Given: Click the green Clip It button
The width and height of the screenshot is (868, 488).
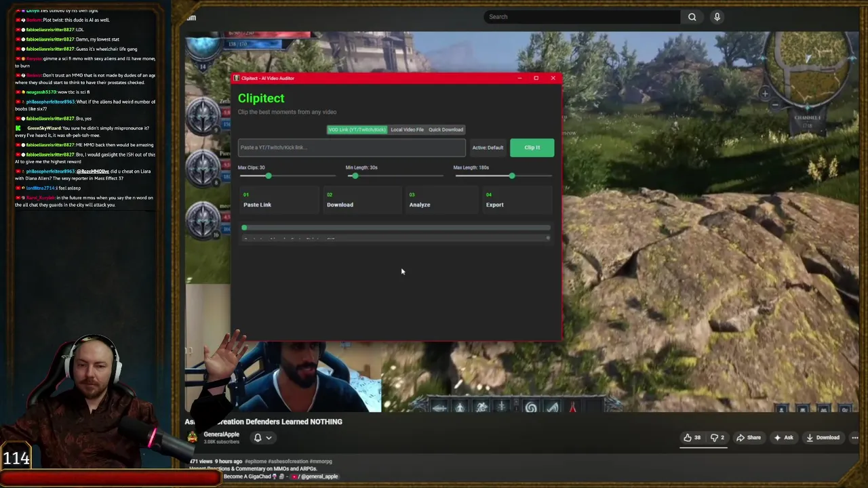Looking at the screenshot, I should [532, 148].
